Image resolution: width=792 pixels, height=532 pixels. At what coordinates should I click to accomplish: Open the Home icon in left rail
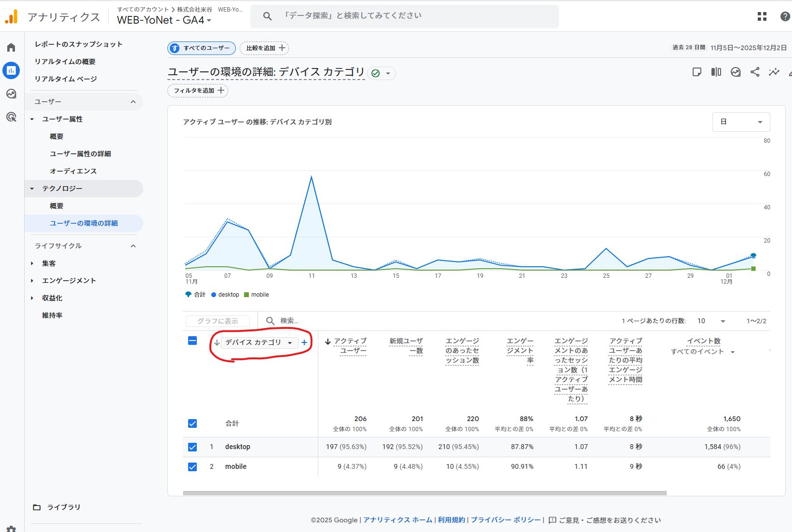11,47
